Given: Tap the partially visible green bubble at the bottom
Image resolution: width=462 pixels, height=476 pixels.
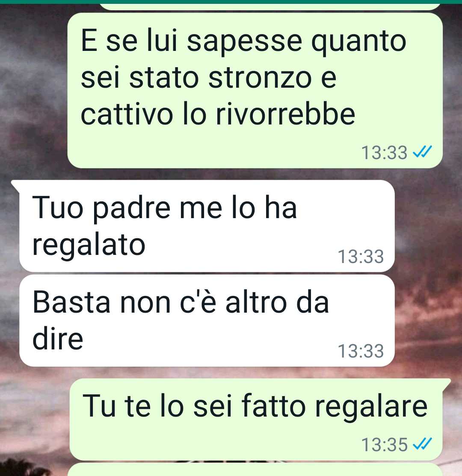Looking at the screenshot, I should (255, 470).
